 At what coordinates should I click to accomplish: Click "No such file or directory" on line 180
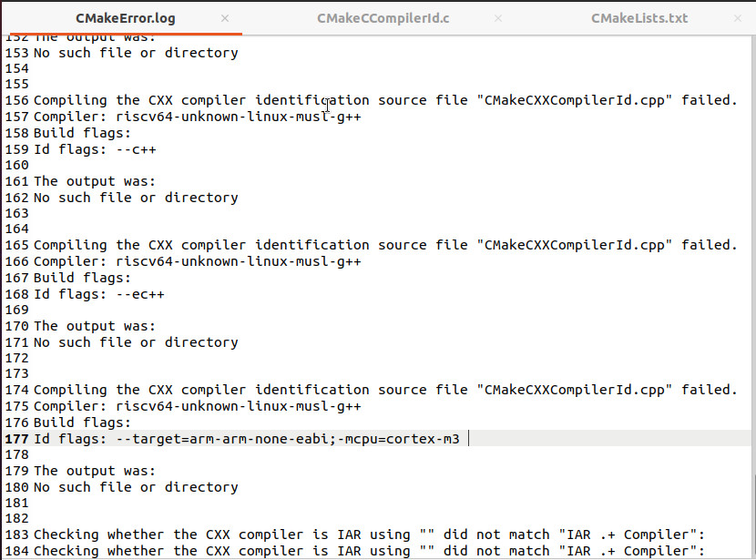pyautogui.click(x=136, y=487)
